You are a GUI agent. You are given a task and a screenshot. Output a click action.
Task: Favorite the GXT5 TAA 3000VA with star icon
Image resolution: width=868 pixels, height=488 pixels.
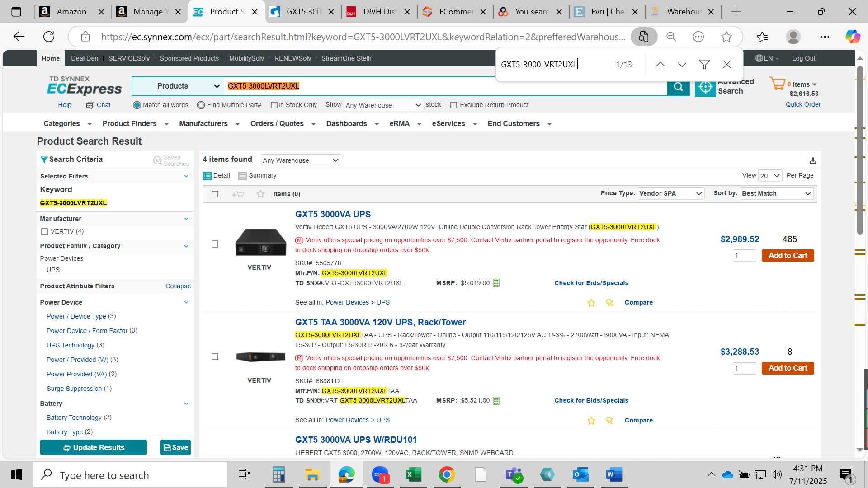[591, 421]
